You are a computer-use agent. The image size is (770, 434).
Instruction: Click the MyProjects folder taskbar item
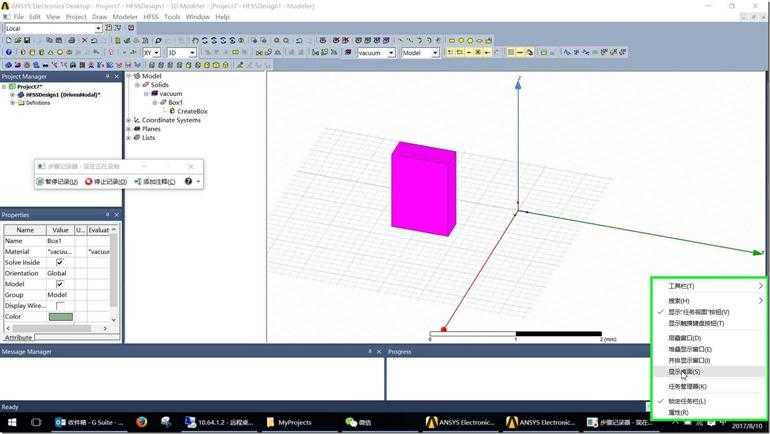pyautogui.click(x=289, y=422)
